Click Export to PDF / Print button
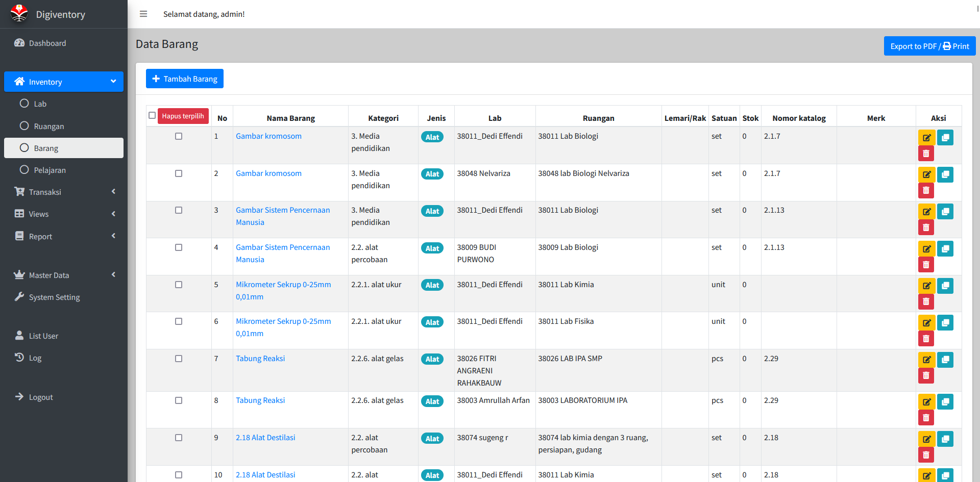980x482 pixels. 929,46
